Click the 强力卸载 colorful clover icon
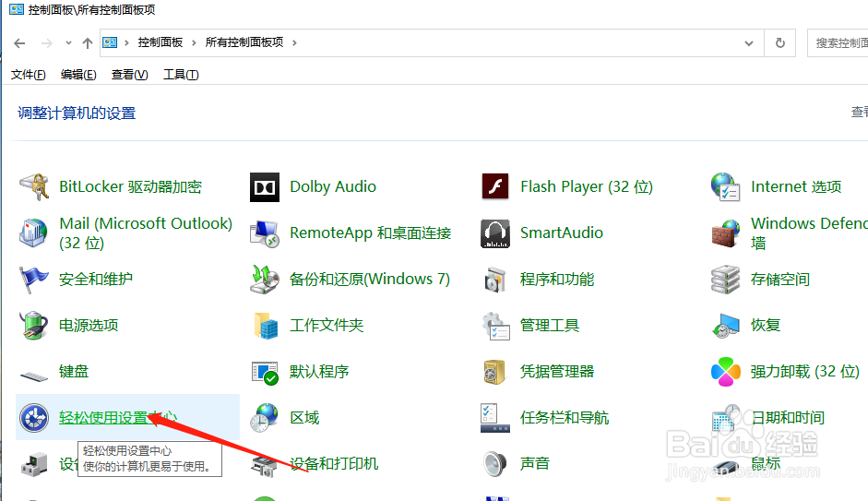 coord(726,372)
